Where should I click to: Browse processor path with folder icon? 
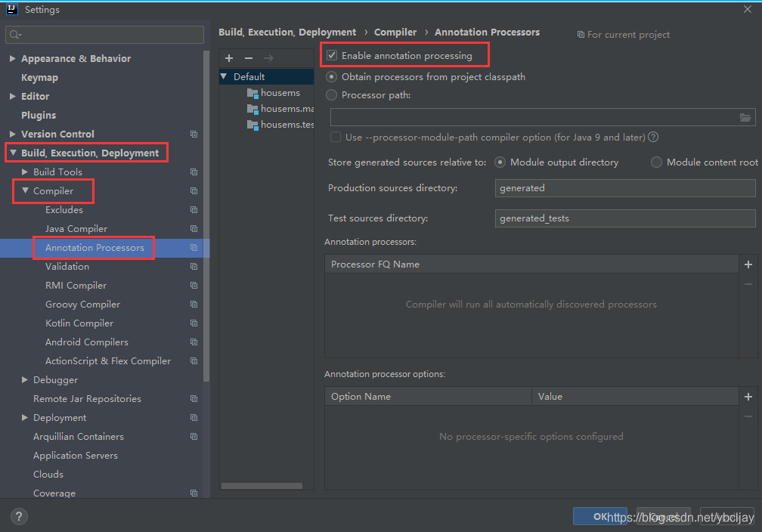pos(745,118)
